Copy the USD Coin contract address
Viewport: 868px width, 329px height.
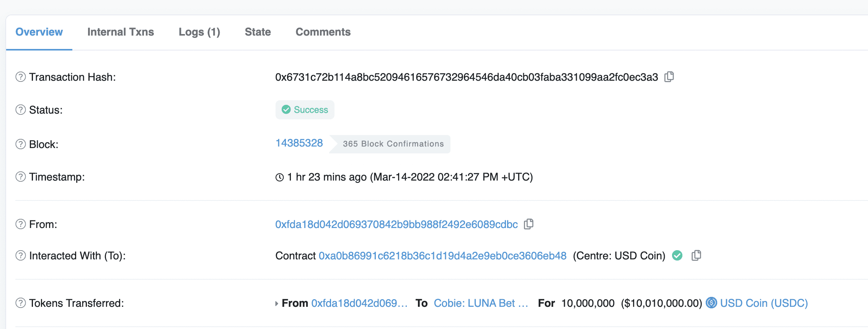click(696, 256)
